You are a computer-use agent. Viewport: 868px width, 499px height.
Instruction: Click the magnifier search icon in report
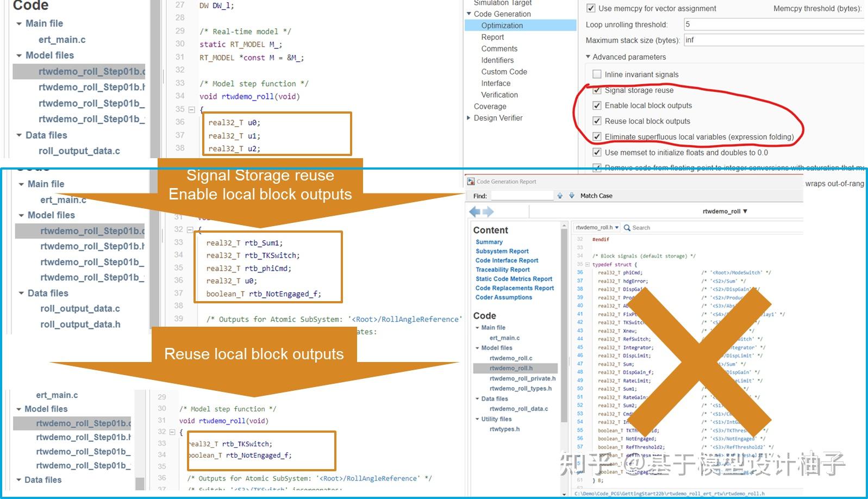(x=627, y=228)
